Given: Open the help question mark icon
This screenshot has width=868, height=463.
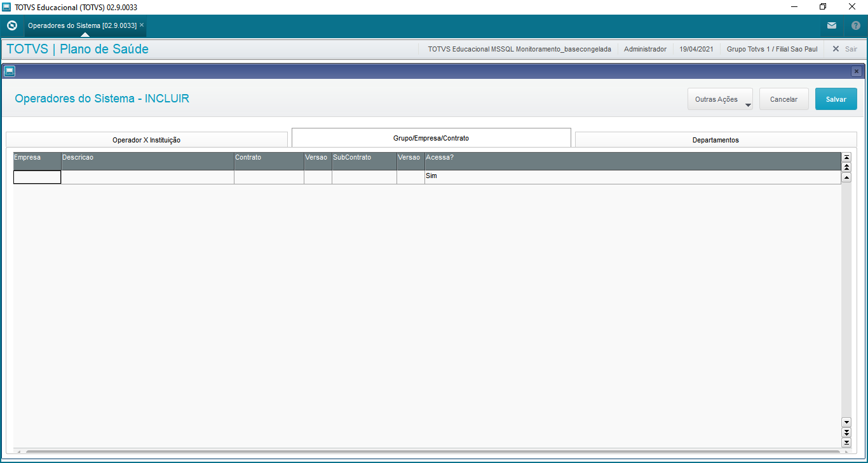Looking at the screenshot, I should click(x=855, y=25).
